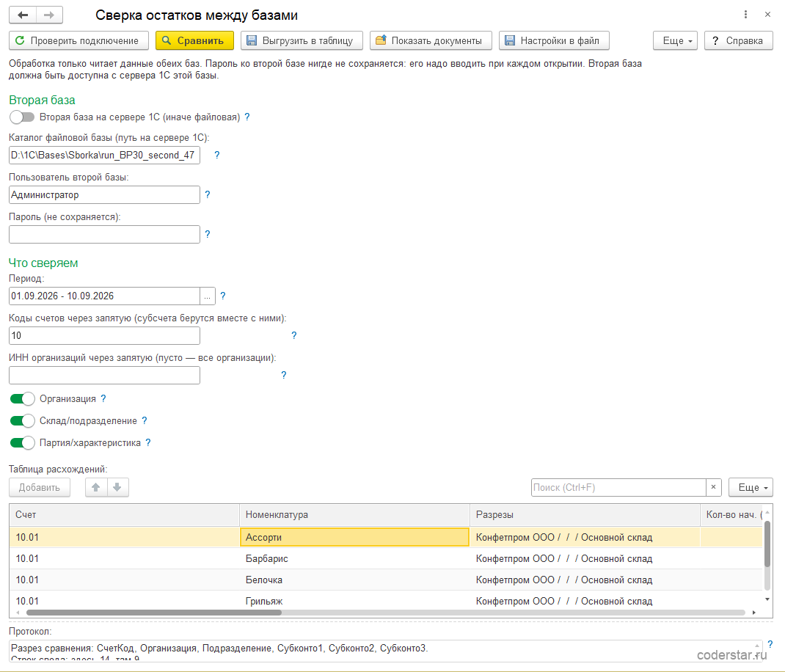Show help for second base user field

208,195
